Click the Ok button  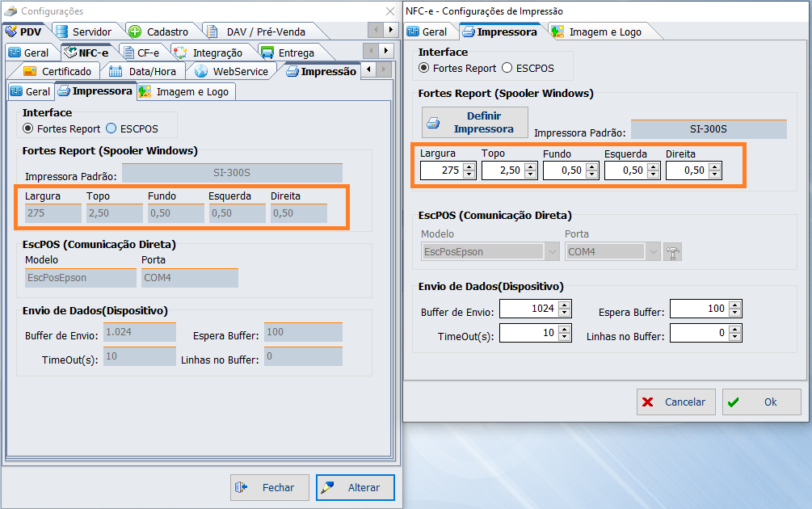pos(761,402)
